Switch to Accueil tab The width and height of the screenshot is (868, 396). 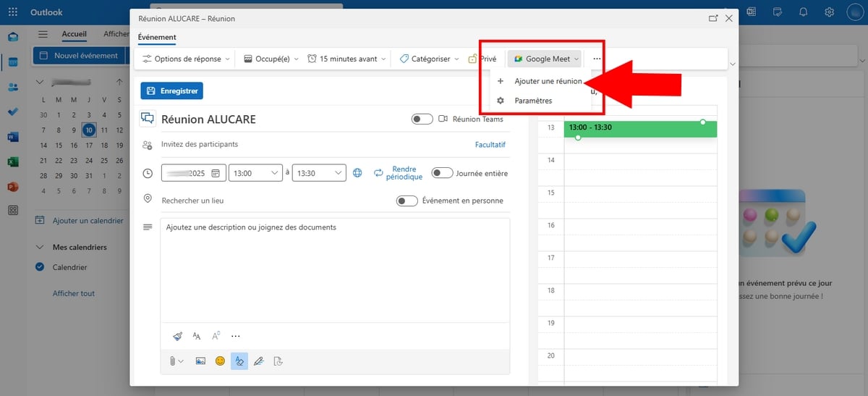75,34
